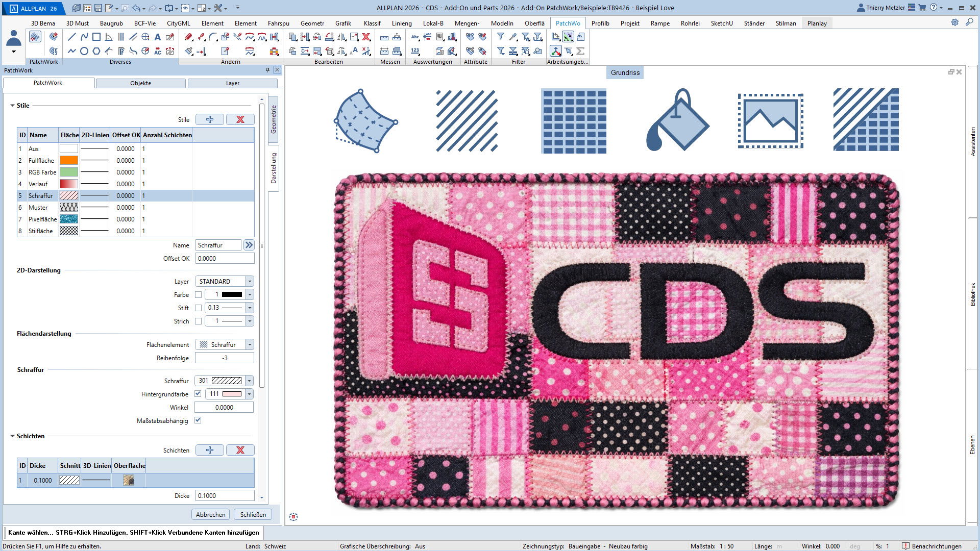
Task: Switch to the Objekte tab
Action: [x=140, y=83]
